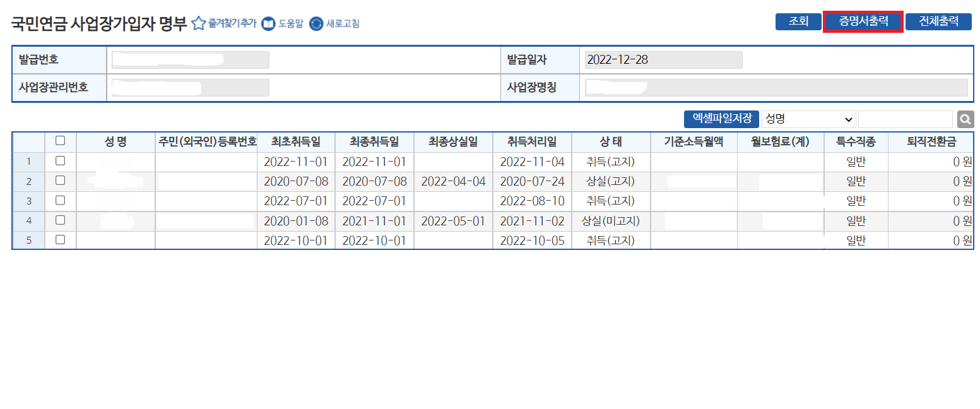The width and height of the screenshot is (980, 409).
Task: Select the 2022-04-04 최종상실일 cell
Action: coord(454,182)
